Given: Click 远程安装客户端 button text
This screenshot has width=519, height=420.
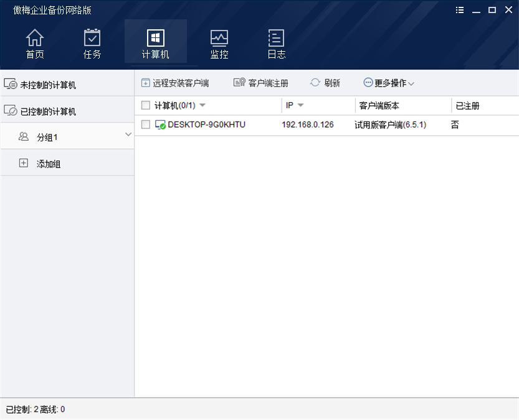Looking at the screenshot, I should pyautogui.click(x=181, y=83).
